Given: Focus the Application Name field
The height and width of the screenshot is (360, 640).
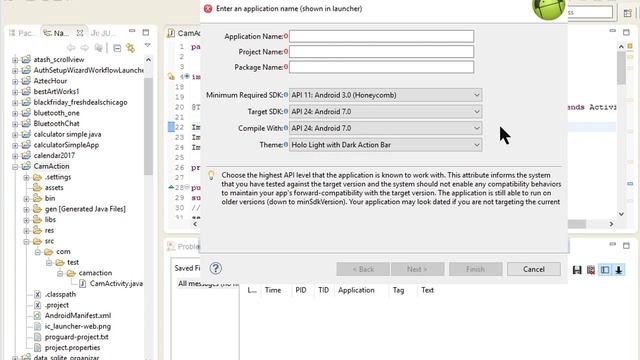Looking at the screenshot, I should pos(382,36).
